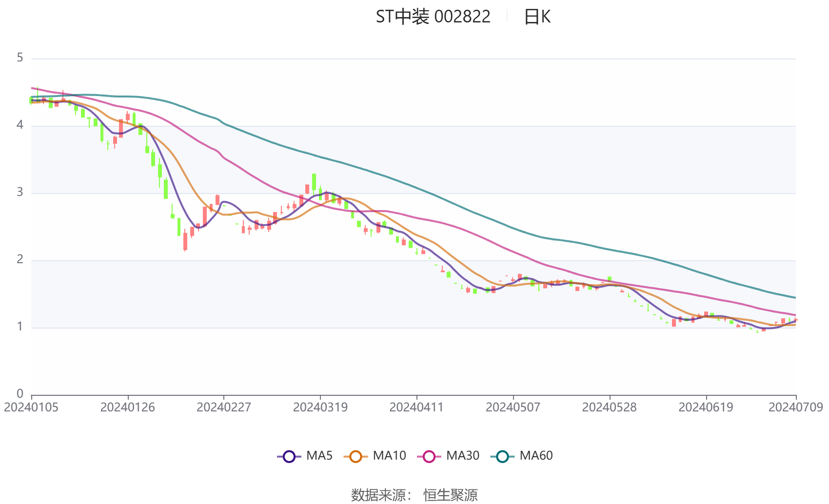Toggle the MA5 legend series
This screenshot has width=829, height=504.
pyautogui.click(x=305, y=456)
